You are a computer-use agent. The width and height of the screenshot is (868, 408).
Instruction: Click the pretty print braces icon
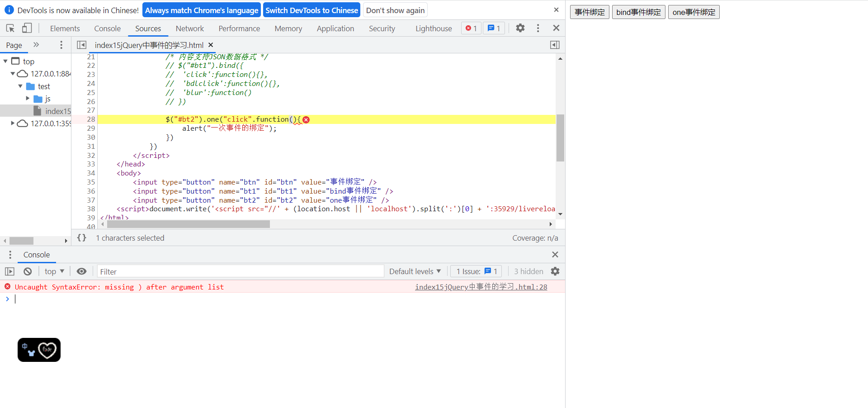[81, 237]
